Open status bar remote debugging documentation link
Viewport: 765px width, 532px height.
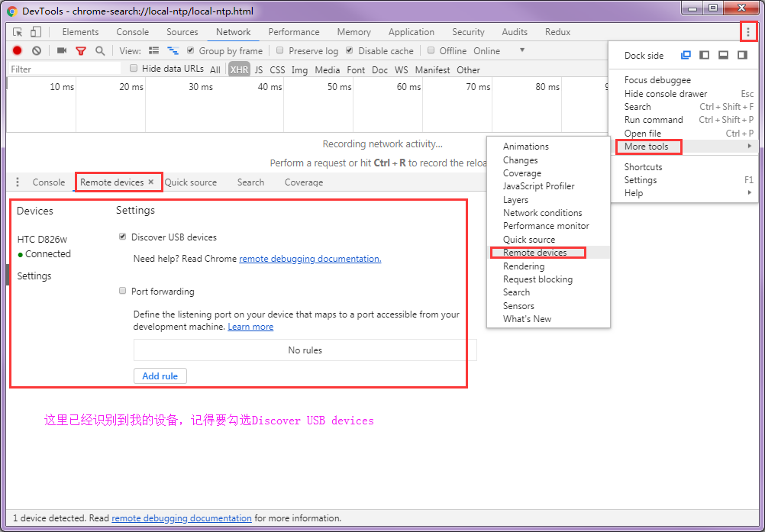pos(182,518)
